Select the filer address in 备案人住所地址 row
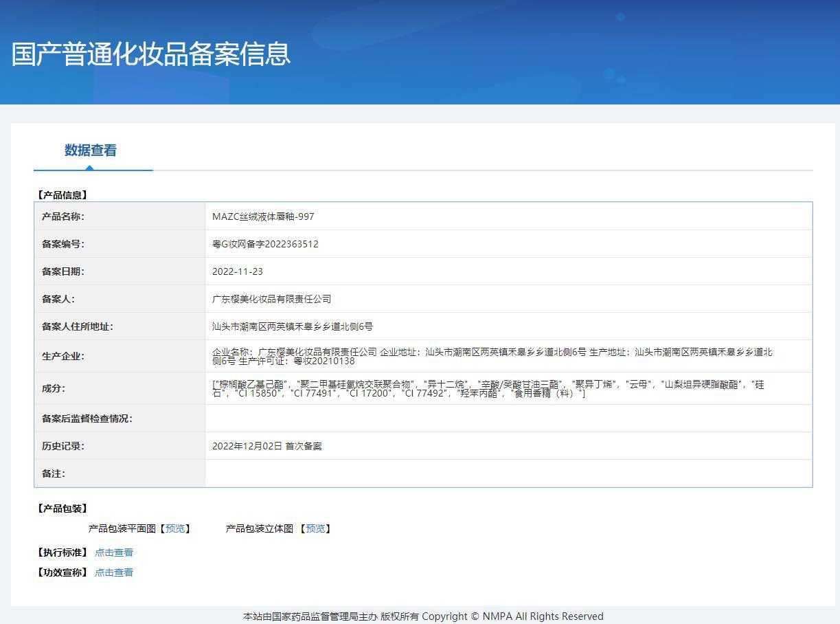The width and height of the screenshot is (840, 624). [293, 326]
